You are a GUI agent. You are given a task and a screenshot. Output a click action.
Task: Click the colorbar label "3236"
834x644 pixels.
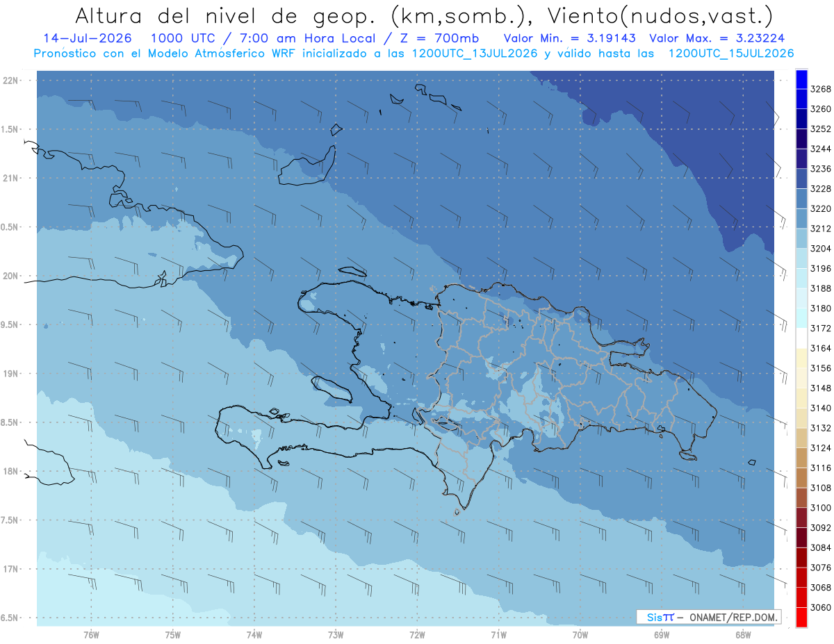(821, 169)
